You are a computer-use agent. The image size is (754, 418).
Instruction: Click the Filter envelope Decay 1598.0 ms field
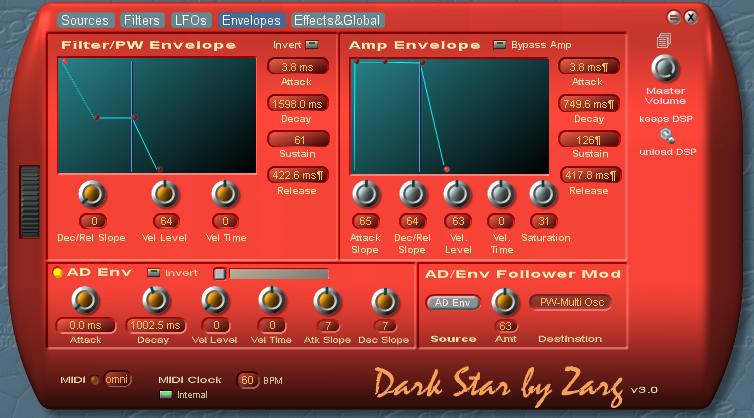(298, 103)
